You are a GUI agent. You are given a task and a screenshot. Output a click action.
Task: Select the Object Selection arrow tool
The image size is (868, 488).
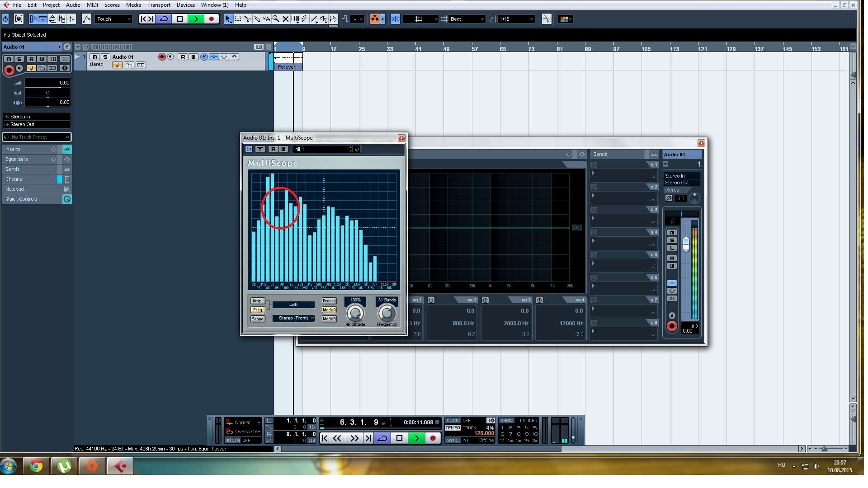pos(228,19)
